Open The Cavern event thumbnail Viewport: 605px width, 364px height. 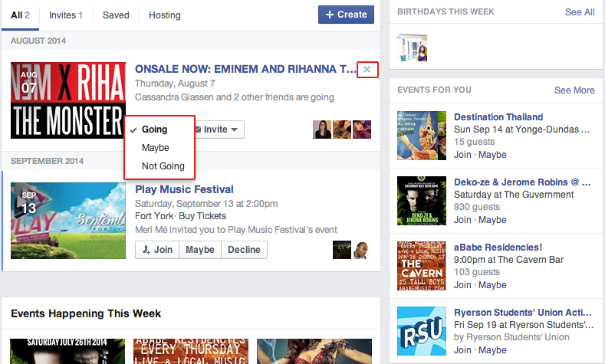click(422, 266)
